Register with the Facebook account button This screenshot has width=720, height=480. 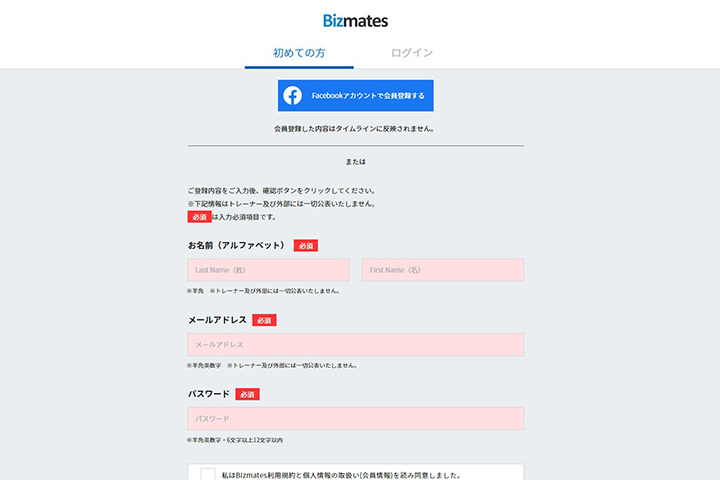355,96
